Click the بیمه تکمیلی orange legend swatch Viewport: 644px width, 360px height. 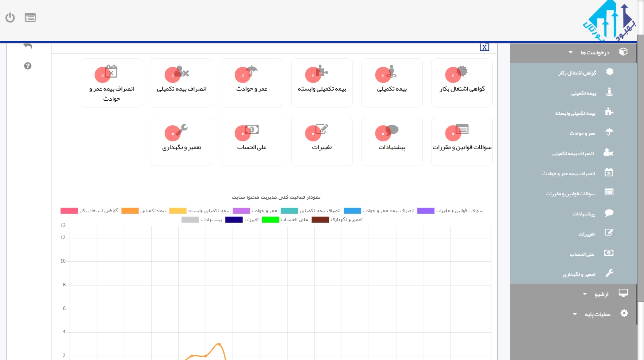[130, 211]
